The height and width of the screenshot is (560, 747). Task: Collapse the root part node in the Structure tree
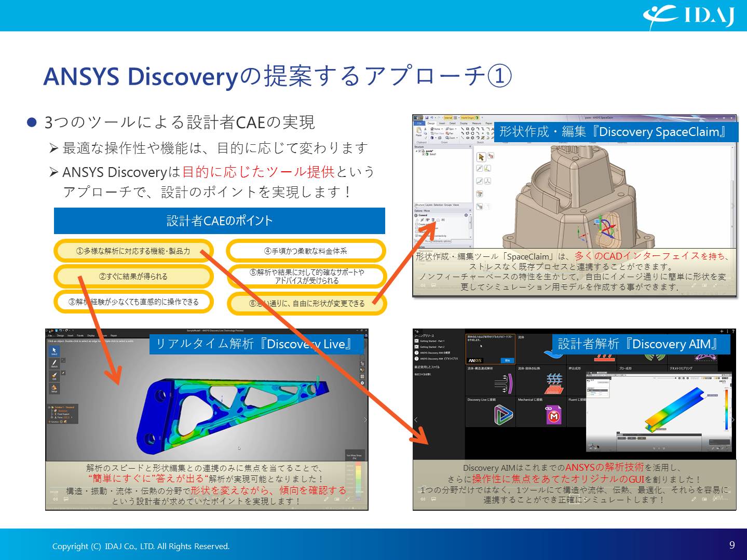[416, 151]
